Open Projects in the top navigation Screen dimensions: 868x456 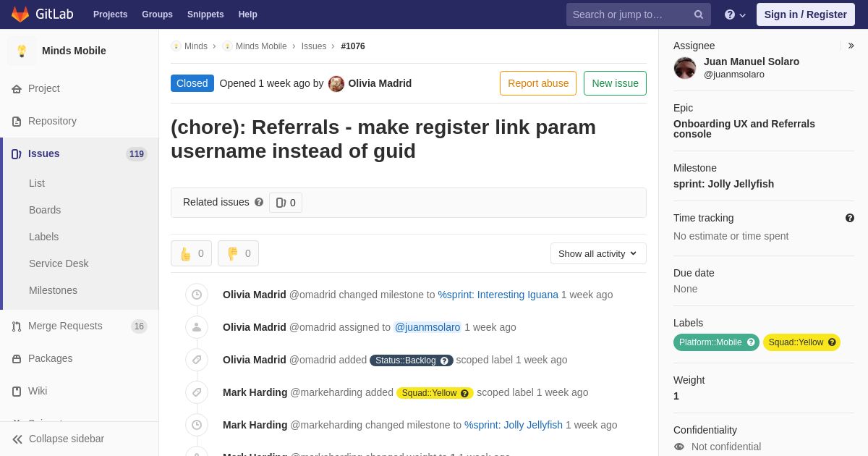click(110, 14)
